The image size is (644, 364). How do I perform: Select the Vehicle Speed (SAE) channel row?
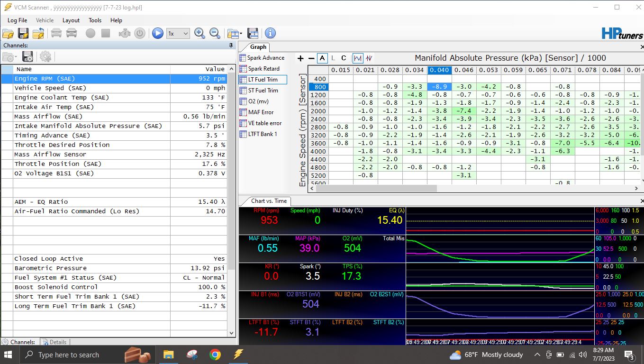click(x=114, y=88)
